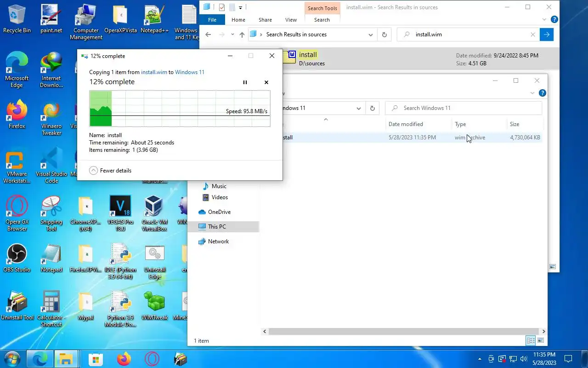The height and width of the screenshot is (368, 588).
Task: Launch the VMware Workstation desktop icon
Action: (17, 167)
